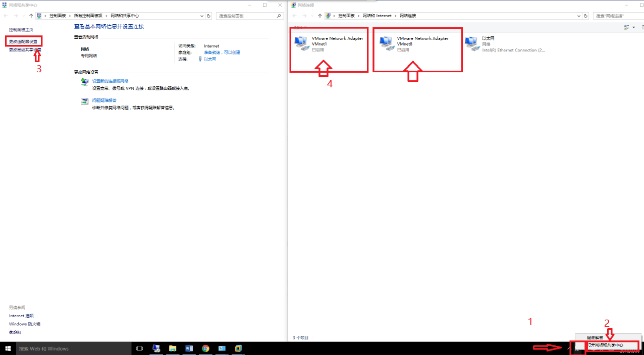Select the VMware Network Adapter VMnet1 icon
Screen dimensions: 644x355
pos(303,44)
